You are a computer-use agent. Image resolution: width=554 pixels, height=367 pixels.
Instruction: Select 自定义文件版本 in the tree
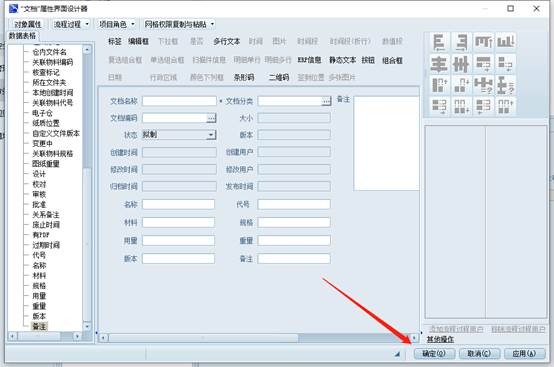click(56, 134)
